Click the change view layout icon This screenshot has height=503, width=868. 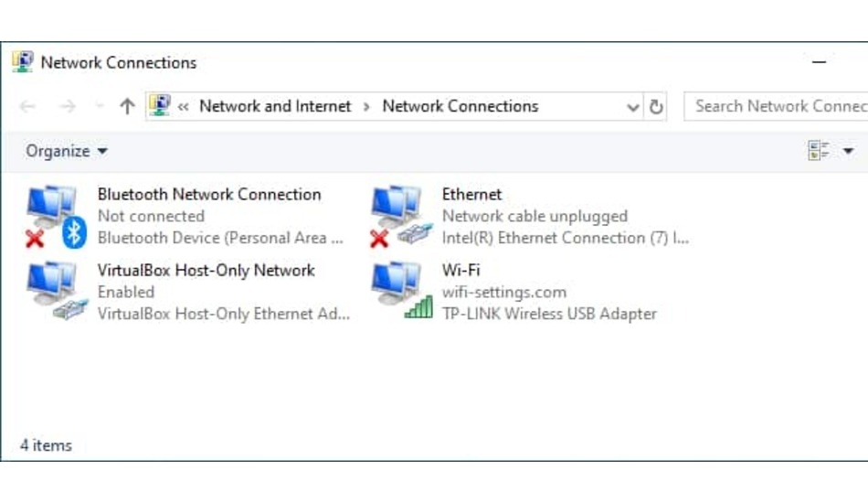818,151
